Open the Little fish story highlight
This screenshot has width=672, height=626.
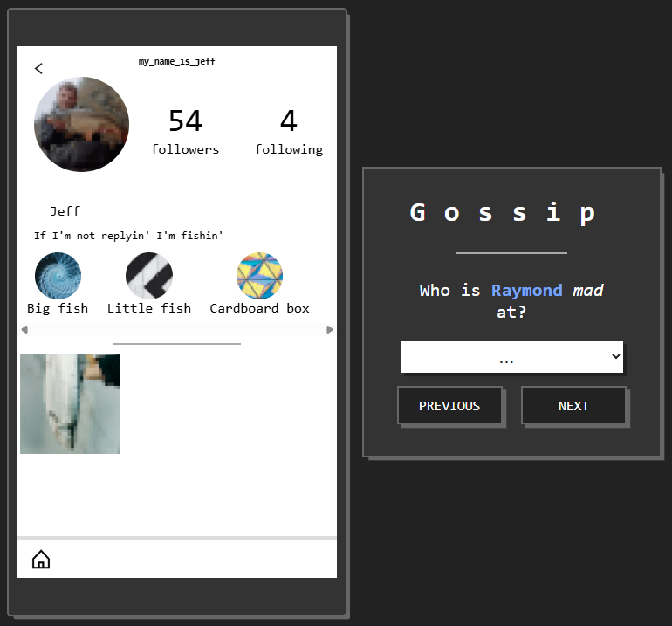(149, 276)
